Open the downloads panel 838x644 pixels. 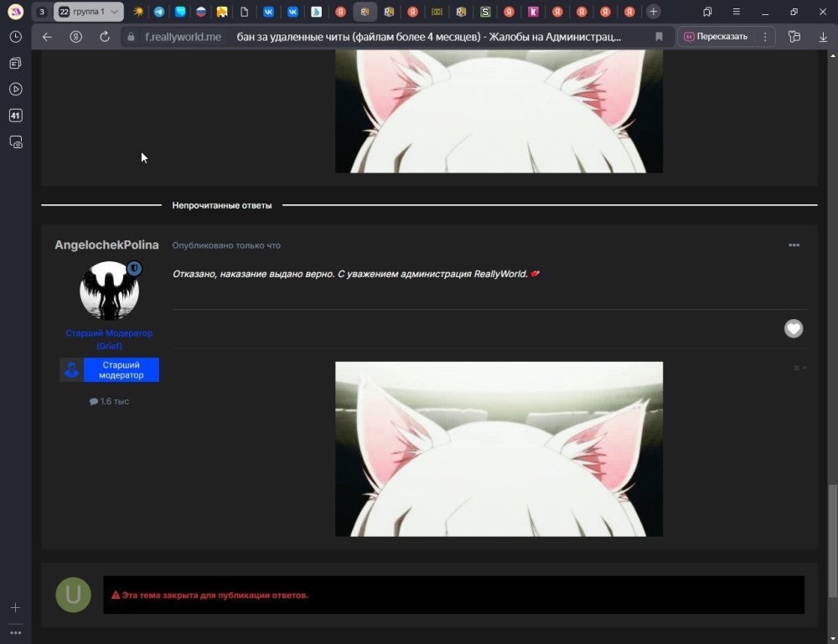[823, 37]
